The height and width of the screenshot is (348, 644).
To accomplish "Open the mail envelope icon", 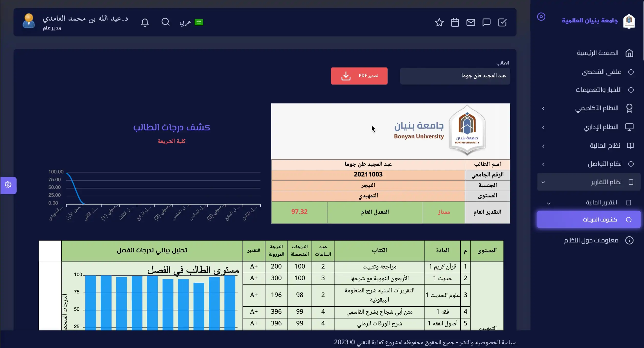I will (x=471, y=22).
